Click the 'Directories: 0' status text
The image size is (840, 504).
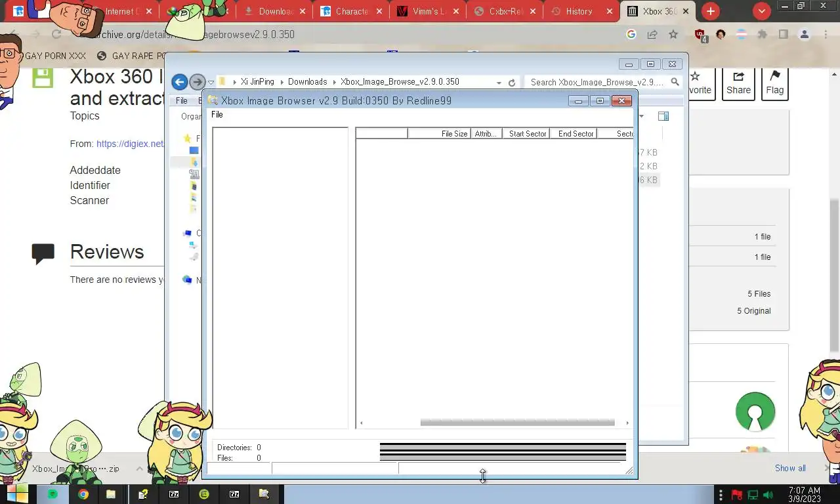[239, 448]
